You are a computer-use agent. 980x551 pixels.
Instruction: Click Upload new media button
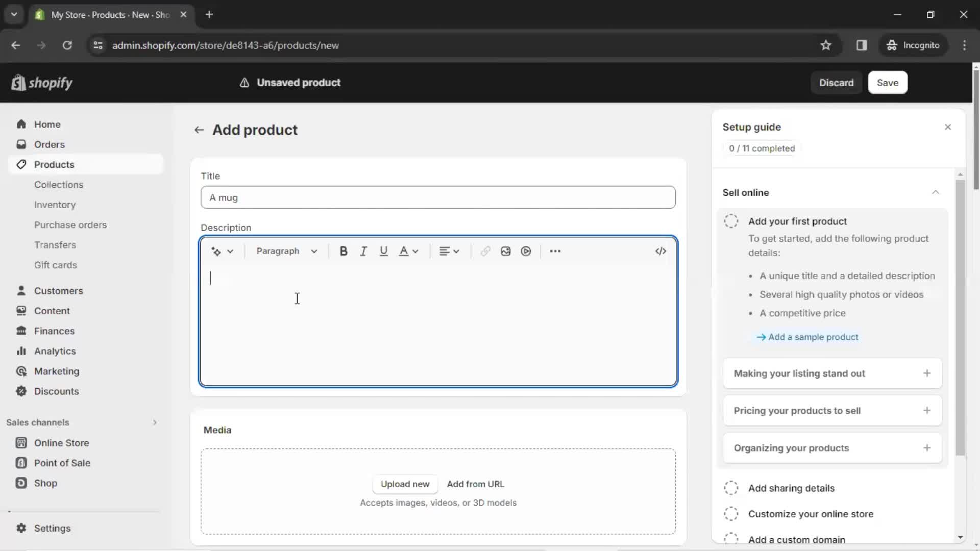(x=406, y=484)
